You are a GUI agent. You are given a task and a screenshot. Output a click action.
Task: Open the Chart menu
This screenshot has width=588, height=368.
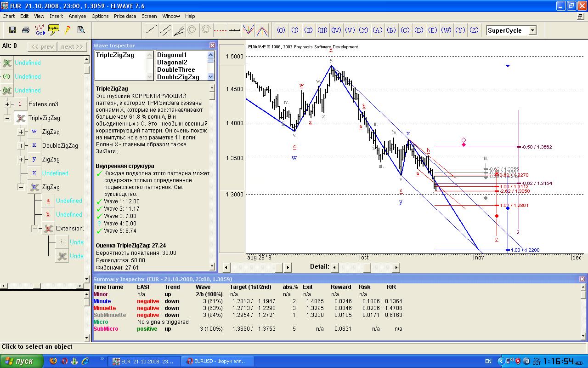(9, 16)
